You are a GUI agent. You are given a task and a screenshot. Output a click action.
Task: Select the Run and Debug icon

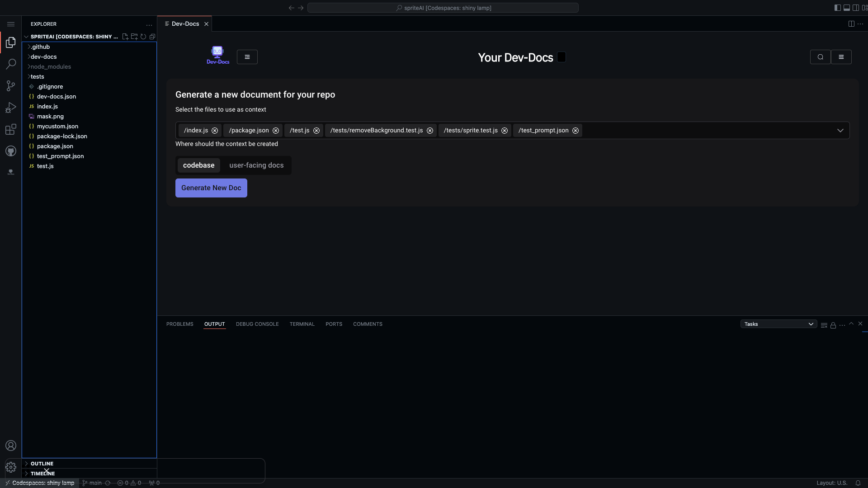tap(10, 108)
